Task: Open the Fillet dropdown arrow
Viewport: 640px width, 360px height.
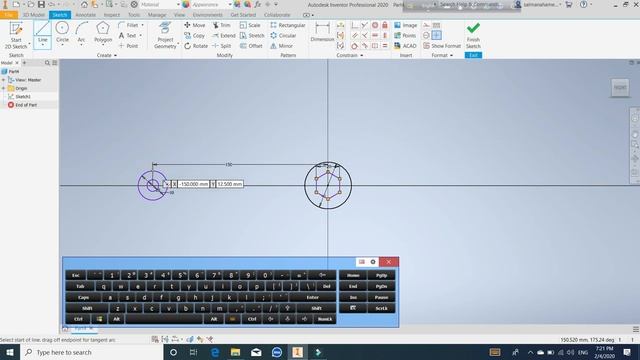Action: pos(142,25)
